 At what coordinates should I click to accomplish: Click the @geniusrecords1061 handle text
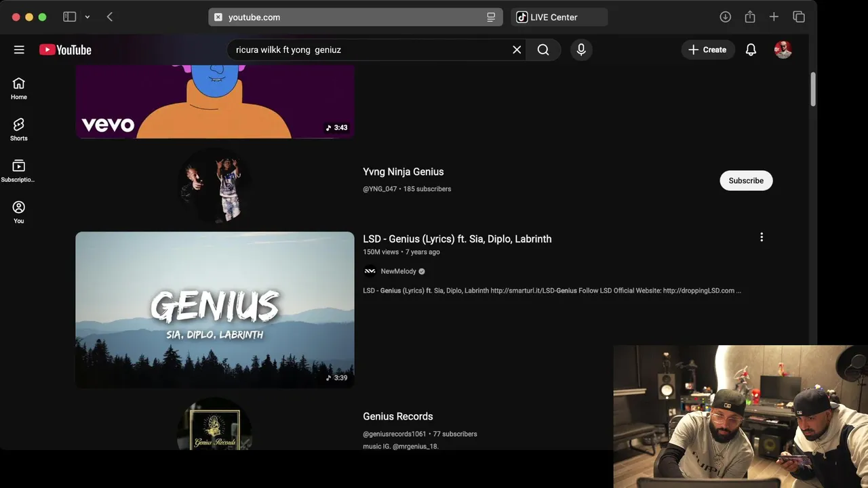pyautogui.click(x=395, y=434)
